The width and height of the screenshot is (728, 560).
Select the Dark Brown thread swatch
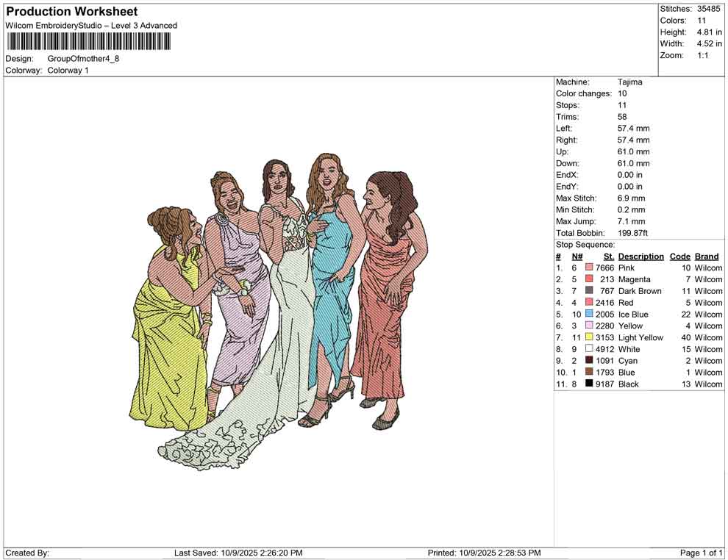pos(589,291)
